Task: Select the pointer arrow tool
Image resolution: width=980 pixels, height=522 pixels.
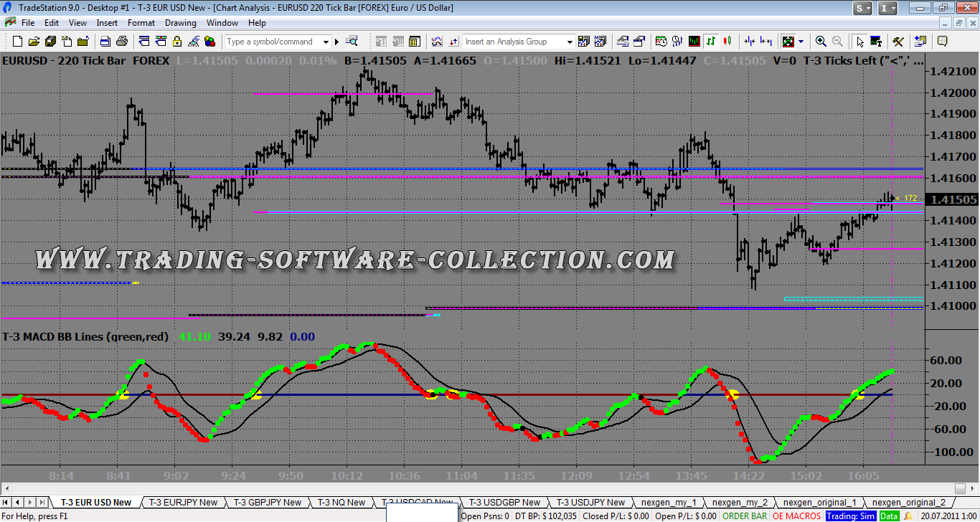Action: [x=860, y=42]
